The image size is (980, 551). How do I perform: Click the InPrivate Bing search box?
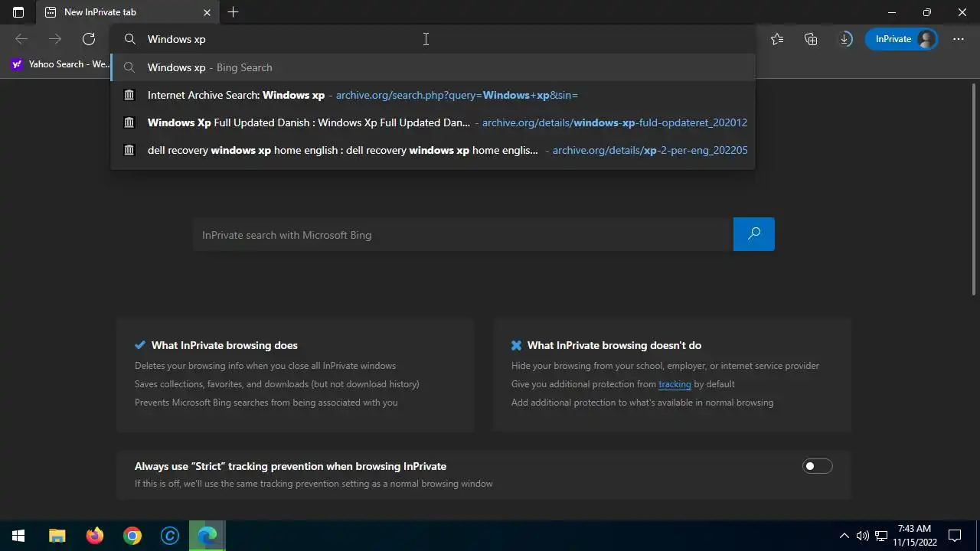coord(463,235)
